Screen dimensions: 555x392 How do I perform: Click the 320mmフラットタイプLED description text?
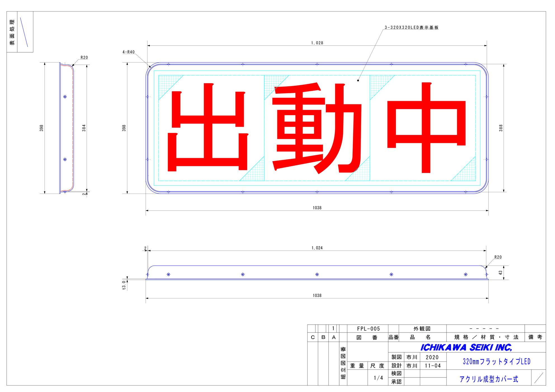pyautogui.click(x=496, y=362)
